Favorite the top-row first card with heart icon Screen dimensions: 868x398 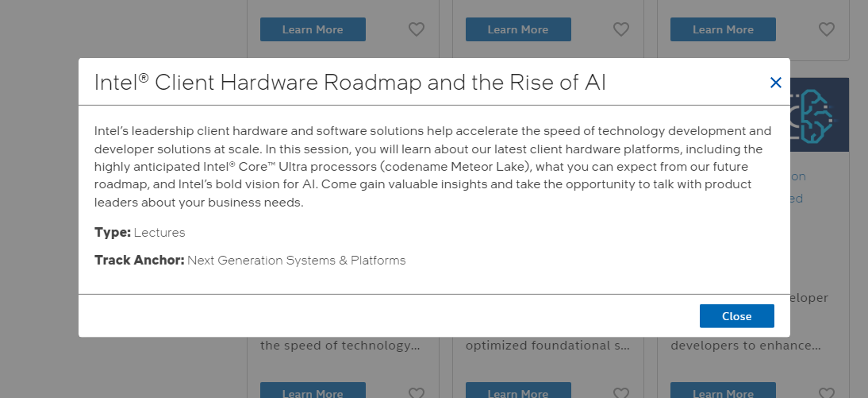point(417,29)
